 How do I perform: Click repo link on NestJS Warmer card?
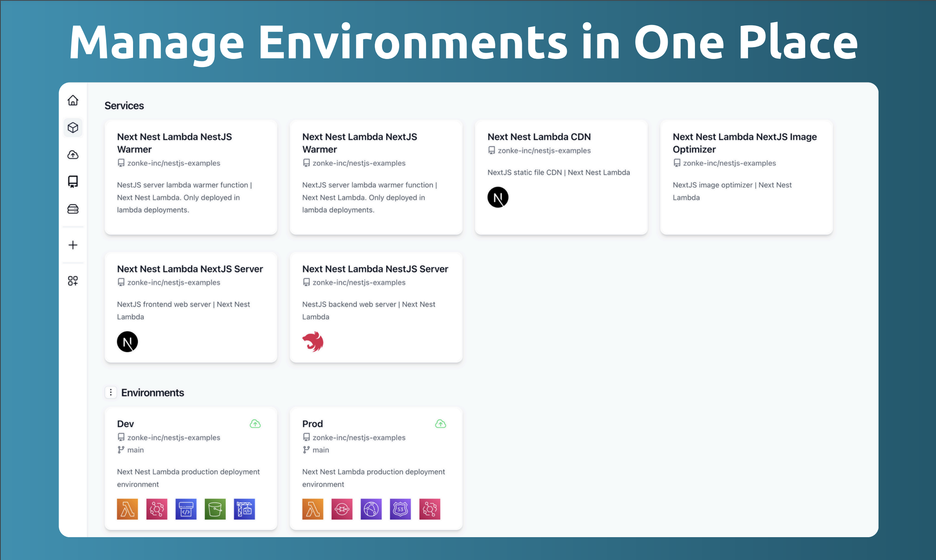(x=174, y=163)
